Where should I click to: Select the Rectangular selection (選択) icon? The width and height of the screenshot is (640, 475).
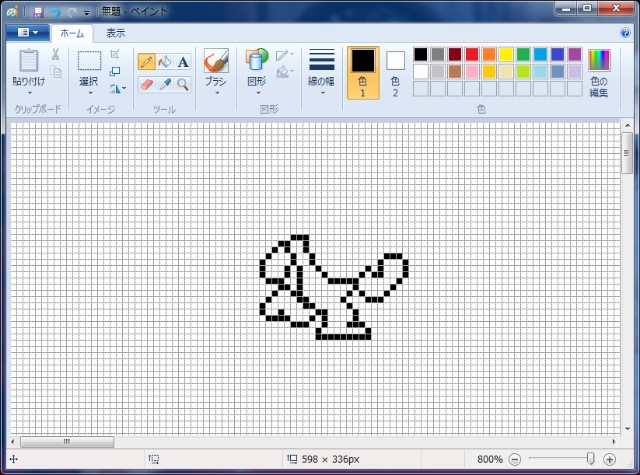[89, 61]
